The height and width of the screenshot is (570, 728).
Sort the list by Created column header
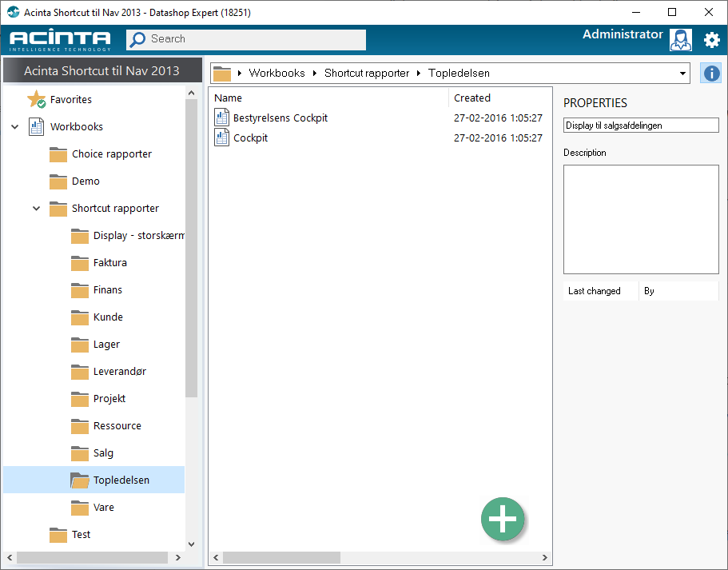coord(472,98)
